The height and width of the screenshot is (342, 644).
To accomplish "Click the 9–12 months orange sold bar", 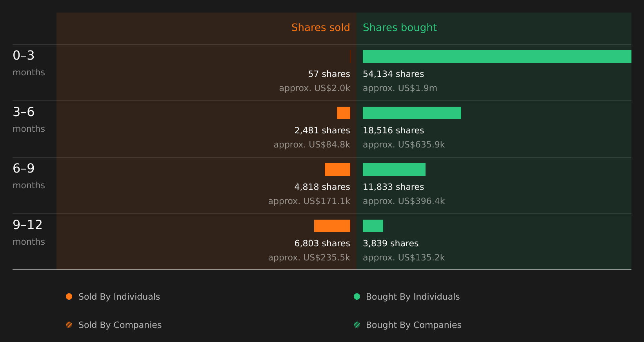I will 332,226.
